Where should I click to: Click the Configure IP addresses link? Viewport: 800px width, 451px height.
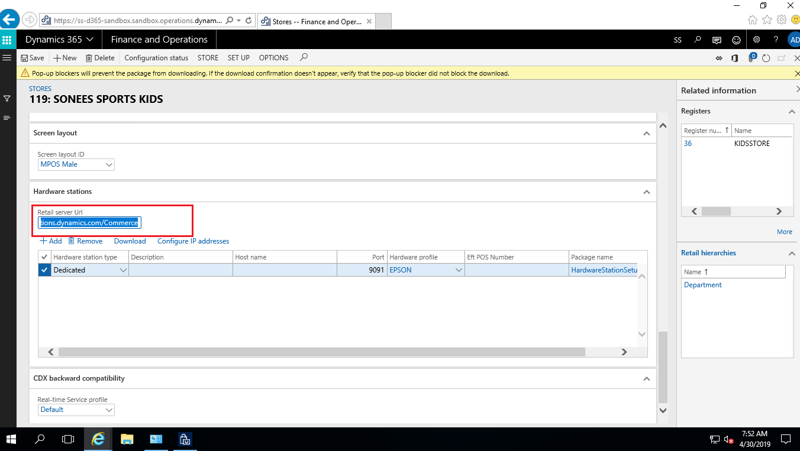[193, 241]
